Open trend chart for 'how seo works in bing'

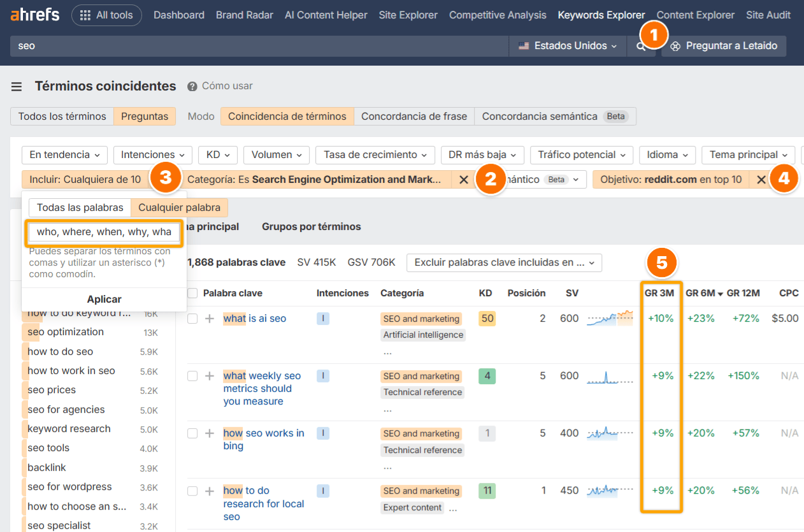(x=610, y=433)
